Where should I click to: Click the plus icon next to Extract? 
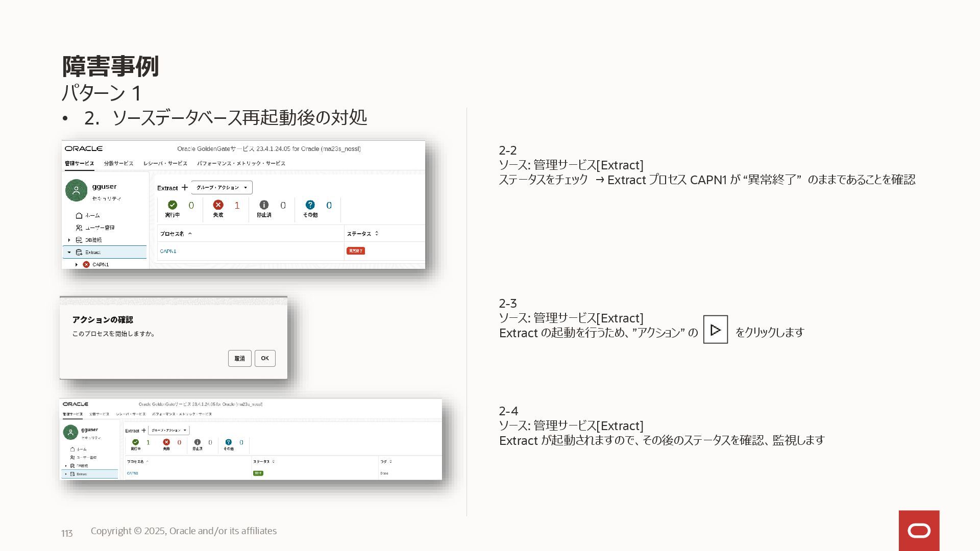coord(185,188)
